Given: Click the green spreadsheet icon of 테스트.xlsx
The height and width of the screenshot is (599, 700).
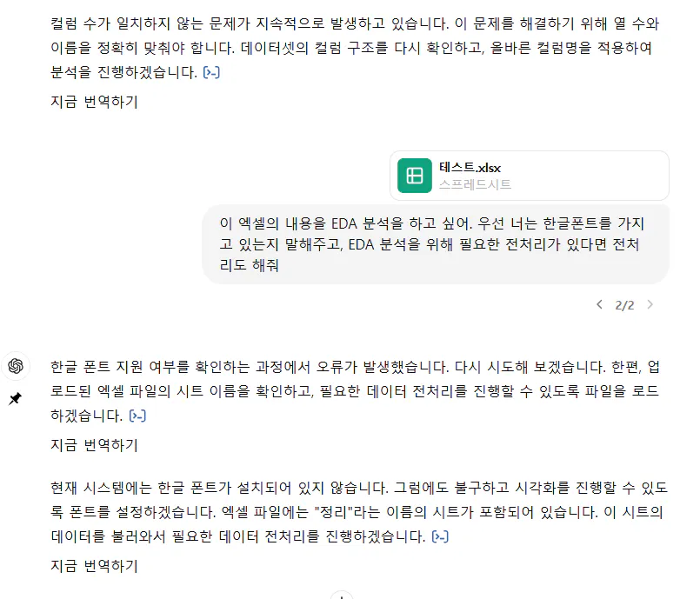Looking at the screenshot, I should point(415,176).
